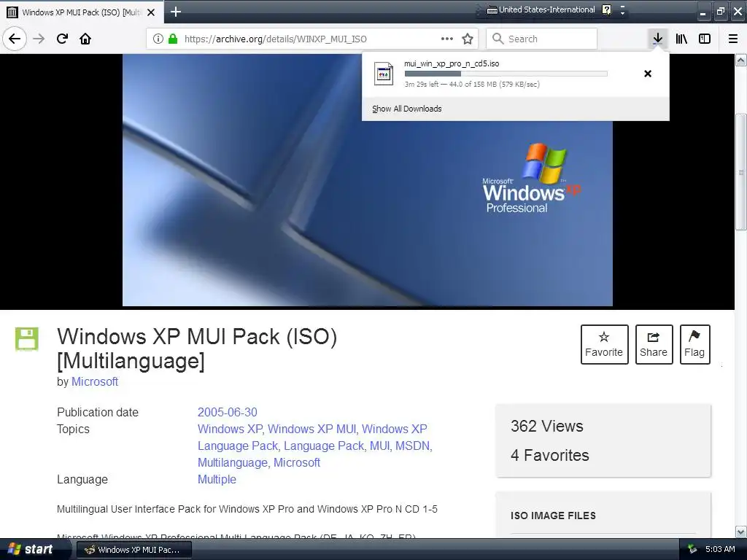This screenshot has width=747, height=560.
Task: Click the mui_win_xp_pro_n_cd5.iso filename
Action: click(452, 63)
